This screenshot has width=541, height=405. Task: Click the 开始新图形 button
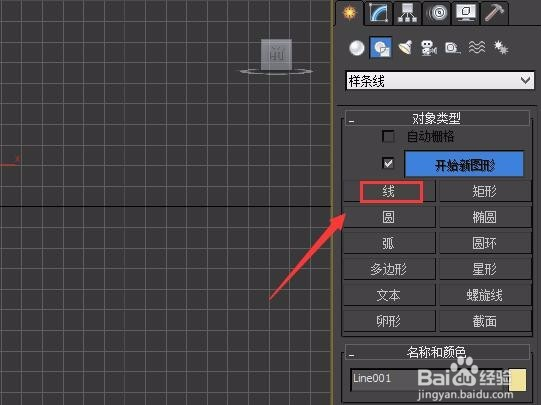[464, 165]
